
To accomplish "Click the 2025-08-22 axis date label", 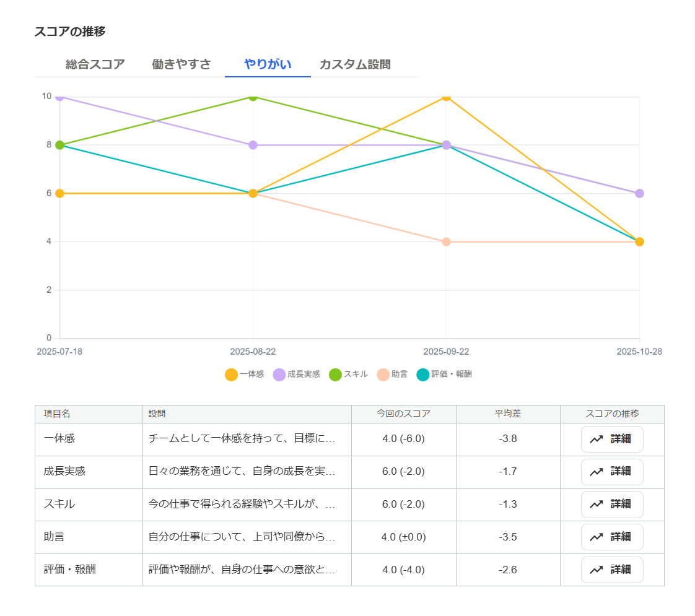I will 253,352.
